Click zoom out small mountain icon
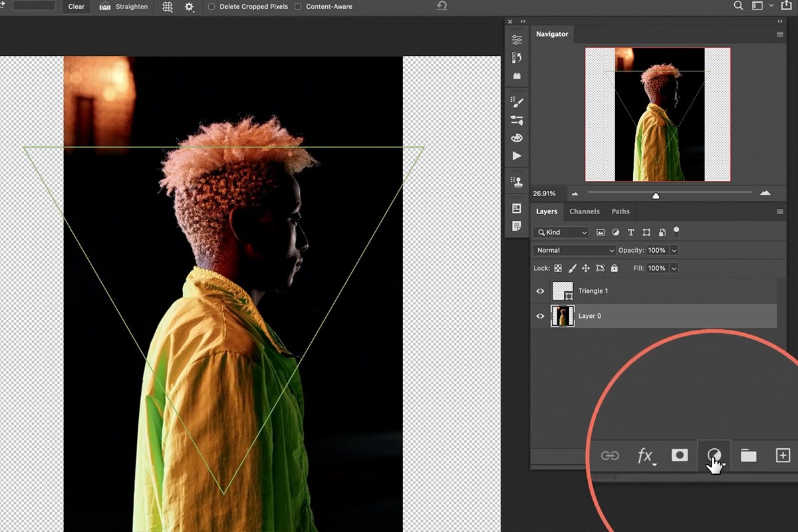Image resolution: width=798 pixels, height=532 pixels. point(575,194)
